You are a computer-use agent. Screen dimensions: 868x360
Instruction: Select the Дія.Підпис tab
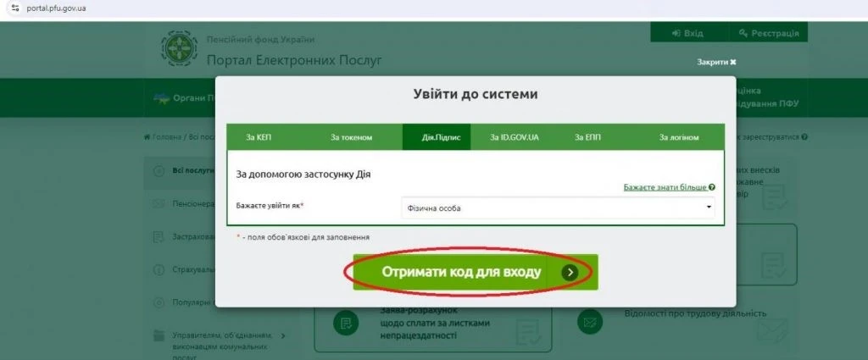(441, 137)
